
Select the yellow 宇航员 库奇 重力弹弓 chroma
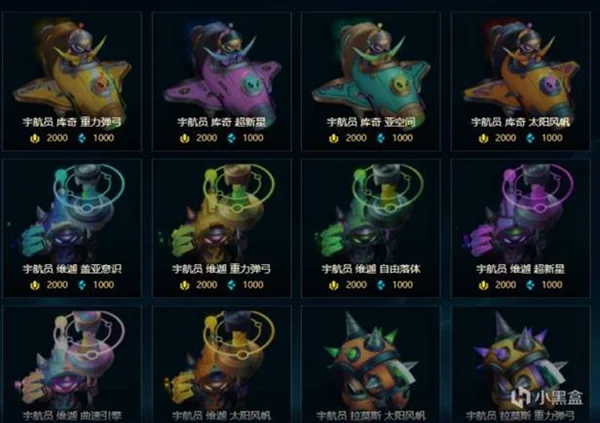[72, 81]
